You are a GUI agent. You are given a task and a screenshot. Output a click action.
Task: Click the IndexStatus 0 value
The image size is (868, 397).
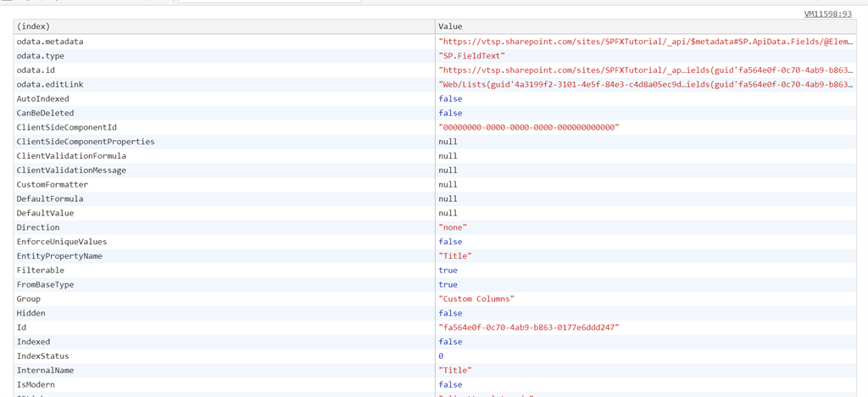coord(441,356)
